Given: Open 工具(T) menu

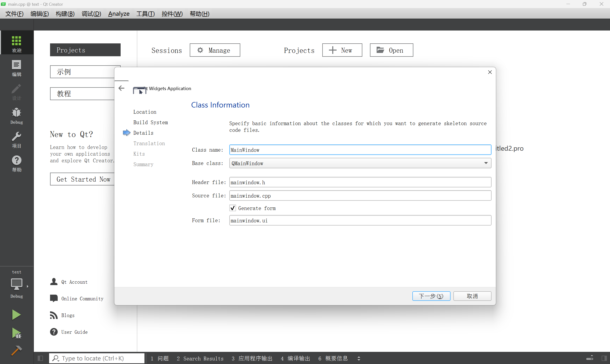Looking at the screenshot, I should (x=145, y=14).
